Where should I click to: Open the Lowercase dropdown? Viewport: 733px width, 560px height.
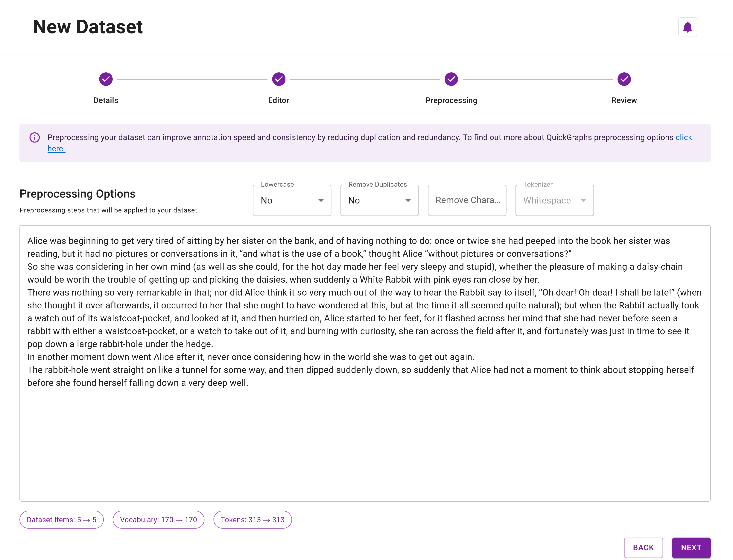pyautogui.click(x=320, y=200)
